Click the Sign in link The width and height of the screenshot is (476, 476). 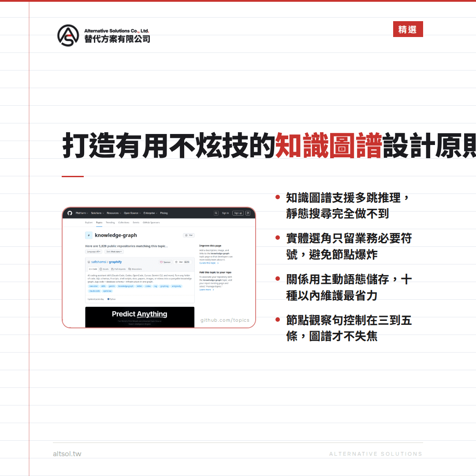[225, 213]
